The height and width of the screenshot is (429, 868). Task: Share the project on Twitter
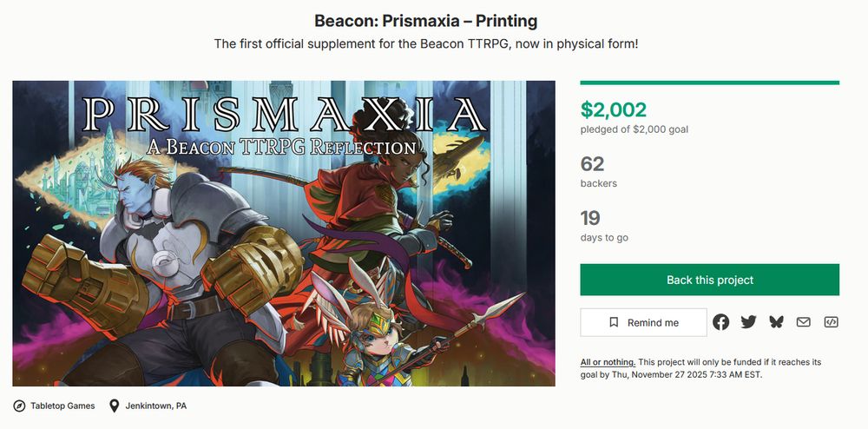click(x=749, y=322)
